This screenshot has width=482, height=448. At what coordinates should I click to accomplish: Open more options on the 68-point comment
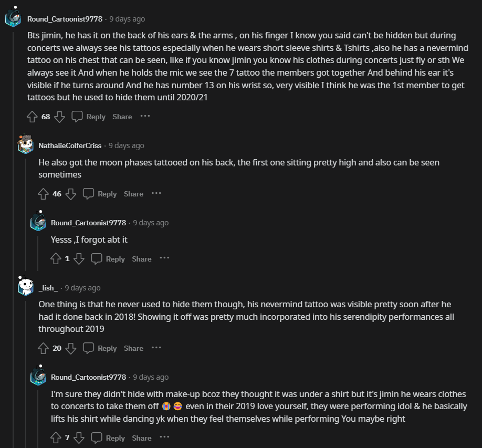(x=145, y=116)
